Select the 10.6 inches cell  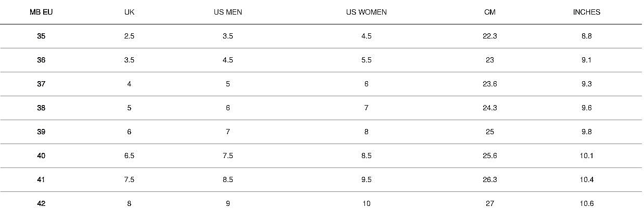[586, 204]
